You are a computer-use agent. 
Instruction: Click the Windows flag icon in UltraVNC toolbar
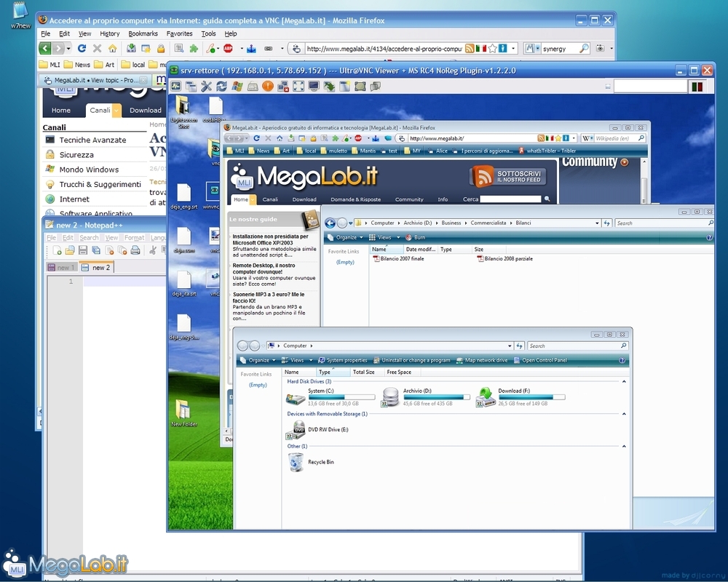237,87
